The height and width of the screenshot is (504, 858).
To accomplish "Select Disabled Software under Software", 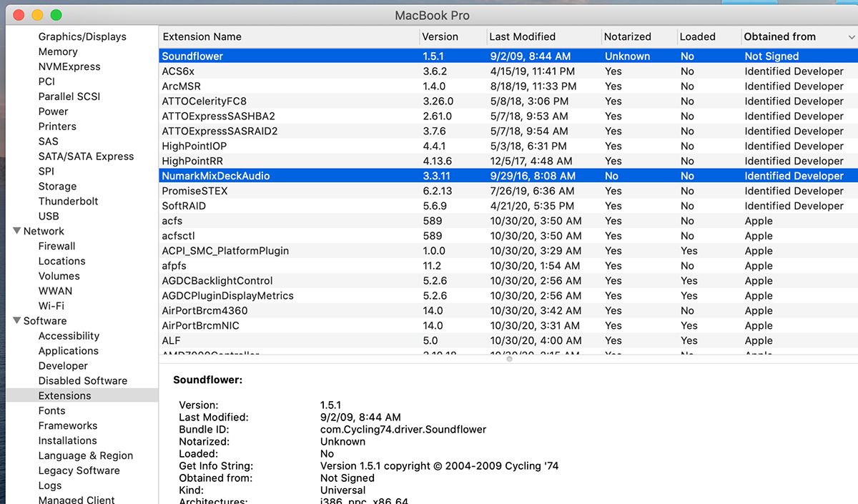I will pos(84,380).
